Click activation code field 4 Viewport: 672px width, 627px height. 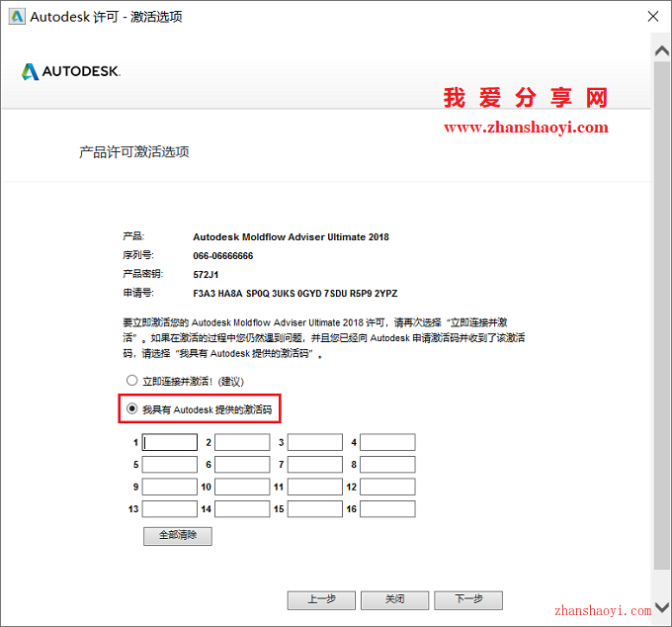(x=387, y=442)
